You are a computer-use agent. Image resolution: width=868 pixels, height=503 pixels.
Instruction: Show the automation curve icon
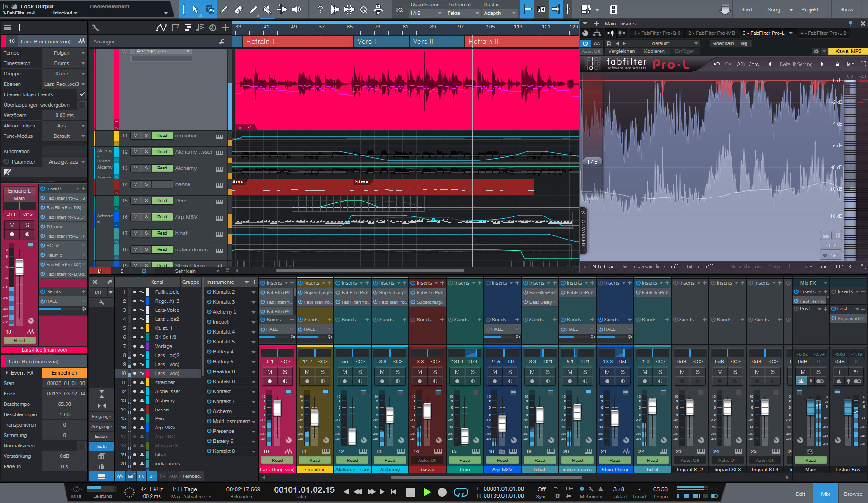click(161, 28)
